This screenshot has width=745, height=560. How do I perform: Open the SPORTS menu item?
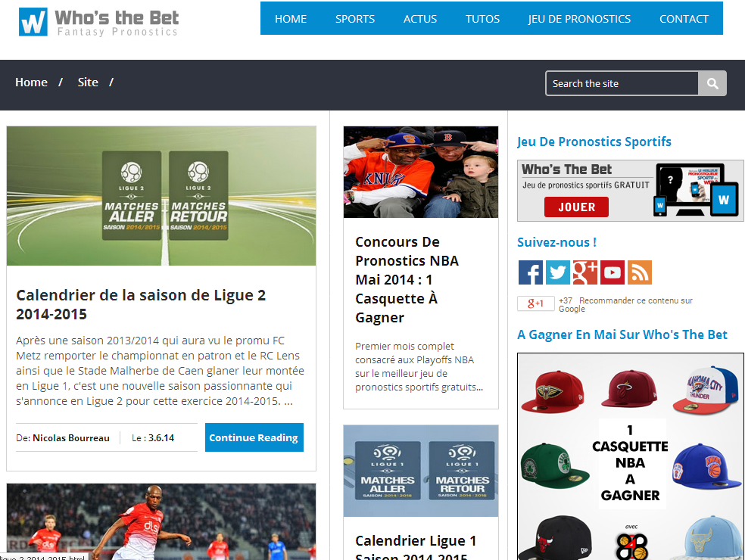click(355, 19)
